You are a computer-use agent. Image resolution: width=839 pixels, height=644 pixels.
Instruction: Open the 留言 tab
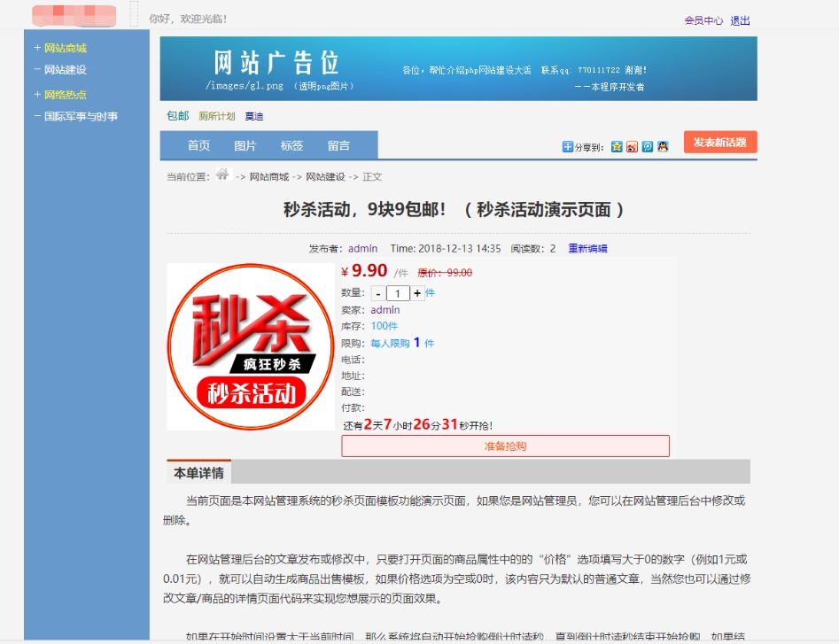338,146
